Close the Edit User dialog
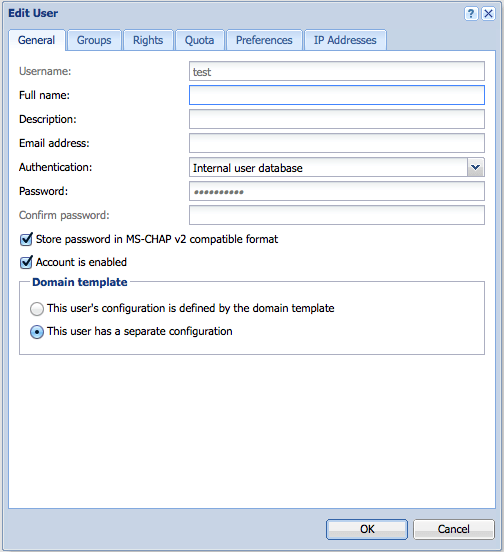 [489, 14]
